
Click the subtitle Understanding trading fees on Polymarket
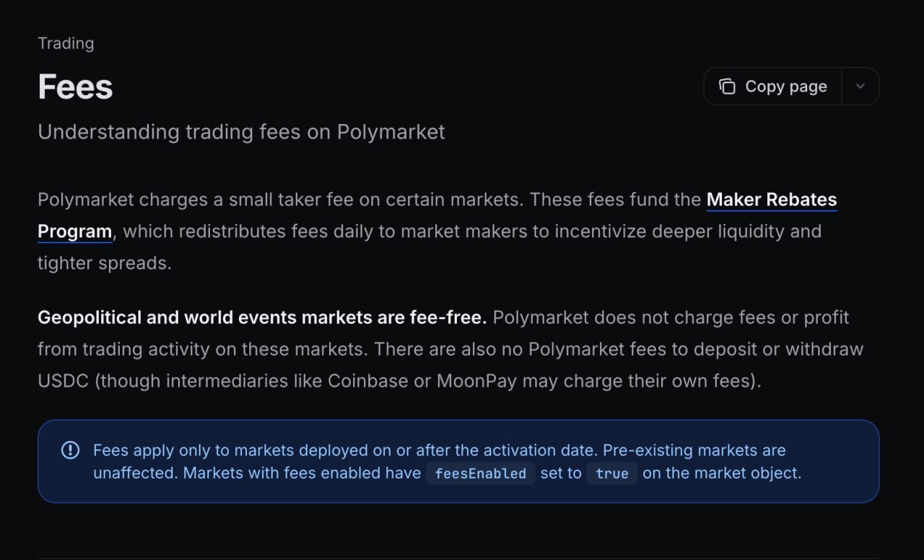coord(241,132)
